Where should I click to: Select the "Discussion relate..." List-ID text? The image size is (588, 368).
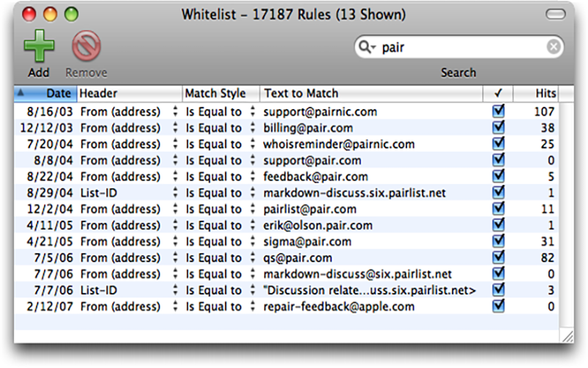point(370,290)
